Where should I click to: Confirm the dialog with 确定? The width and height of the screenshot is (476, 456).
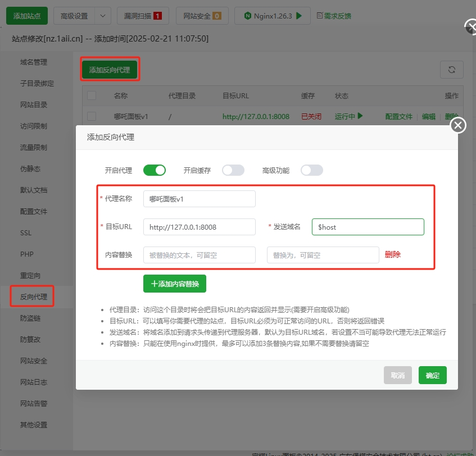pos(432,375)
